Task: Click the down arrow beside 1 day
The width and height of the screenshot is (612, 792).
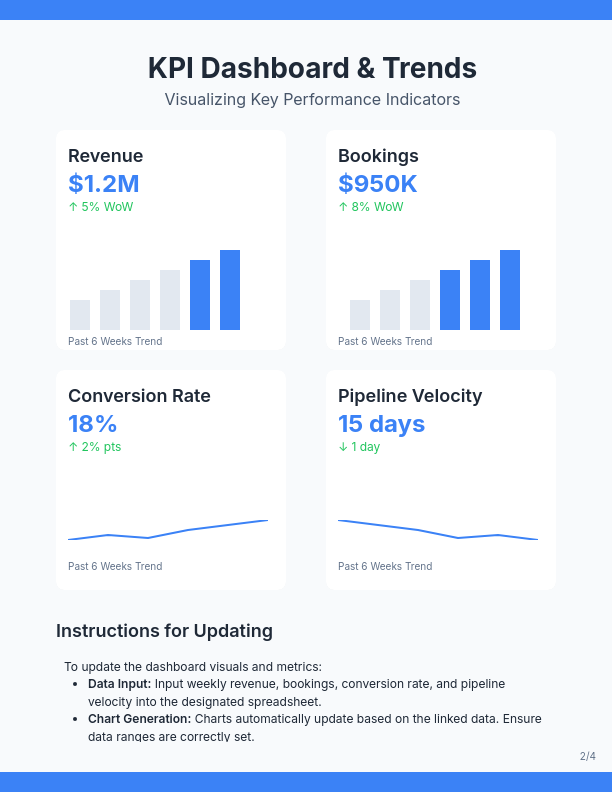Action: [343, 447]
